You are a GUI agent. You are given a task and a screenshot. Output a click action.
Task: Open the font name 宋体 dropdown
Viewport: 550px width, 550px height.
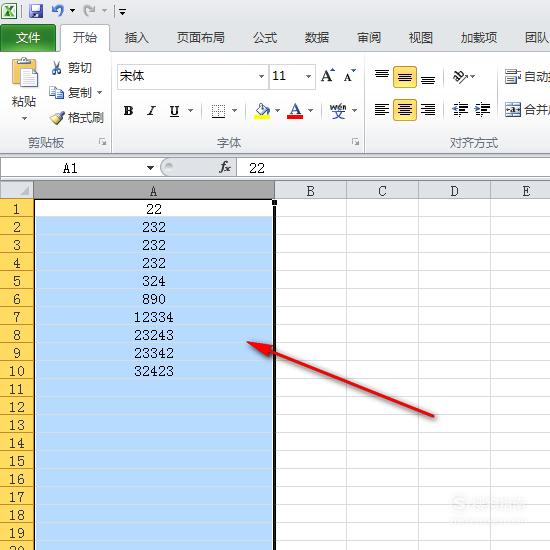click(x=261, y=76)
